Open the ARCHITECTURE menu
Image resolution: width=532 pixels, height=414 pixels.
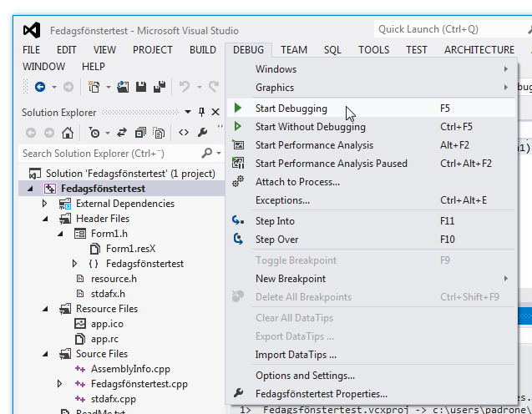click(479, 50)
